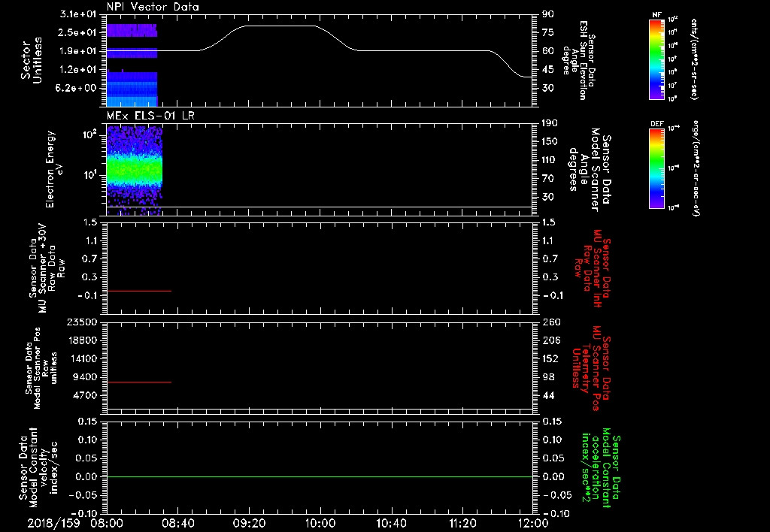Click the '9400' scanner position tick value
Screen dimensions: 770x532
coord(84,377)
